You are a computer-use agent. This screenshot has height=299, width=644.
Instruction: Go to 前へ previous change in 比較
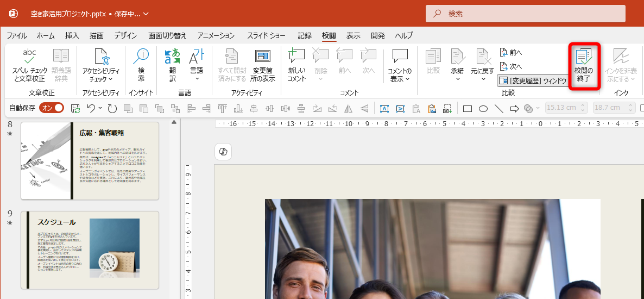click(x=511, y=53)
